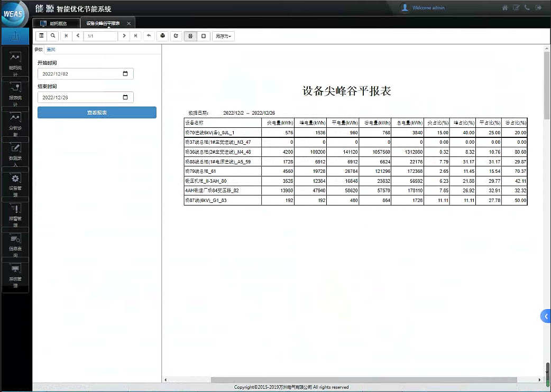Click the logout icon in header
The image size is (551, 392).
(538, 8)
